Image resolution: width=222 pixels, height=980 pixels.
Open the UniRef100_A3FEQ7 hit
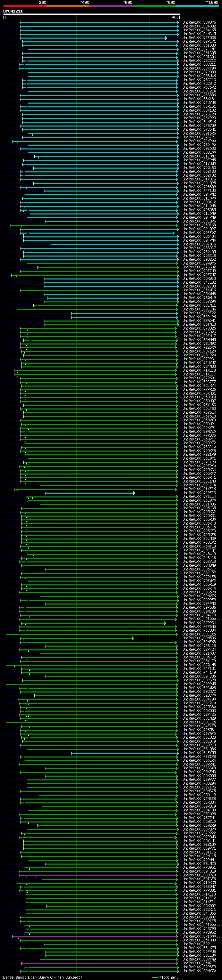(199, 550)
